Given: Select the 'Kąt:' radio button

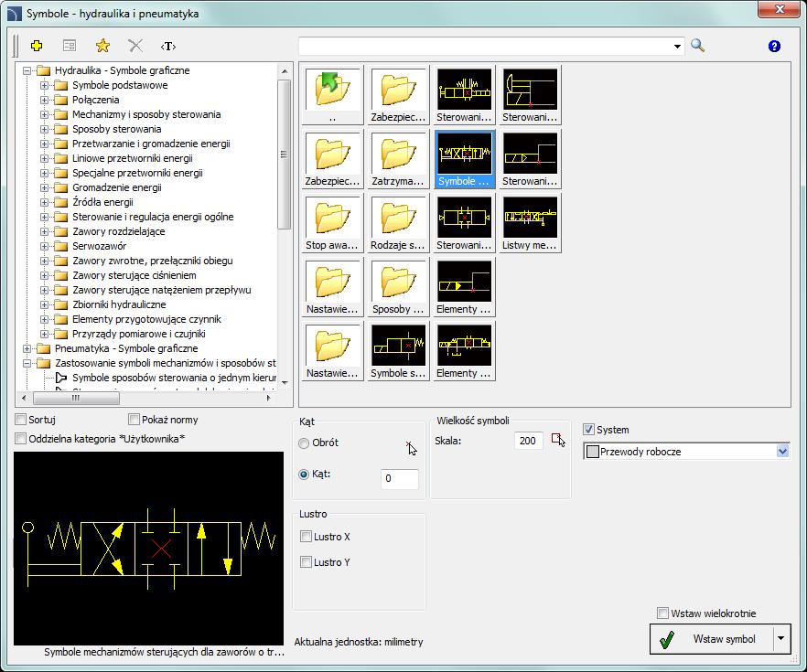Looking at the screenshot, I should click(x=304, y=474).
